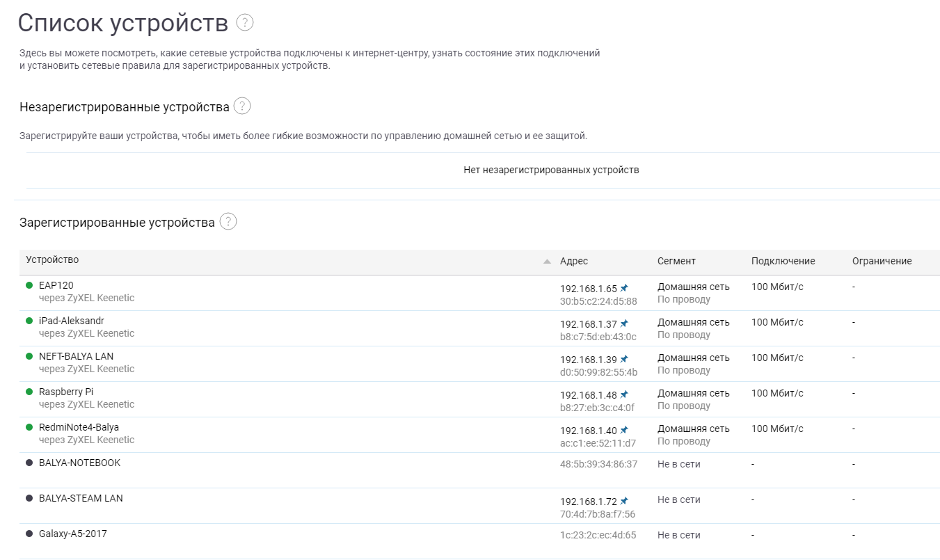Sort table by Сегмент column header

(x=676, y=261)
